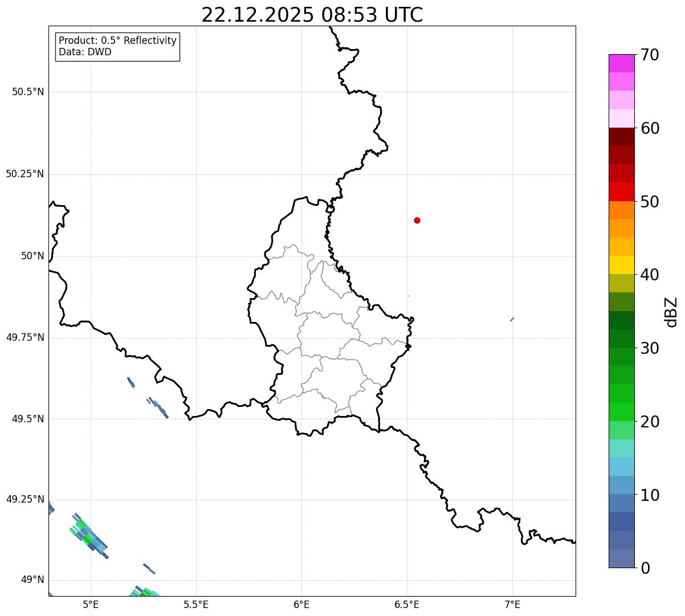Click the 50.5°N latitude label
This screenshot has width=685, height=616.
(x=28, y=92)
